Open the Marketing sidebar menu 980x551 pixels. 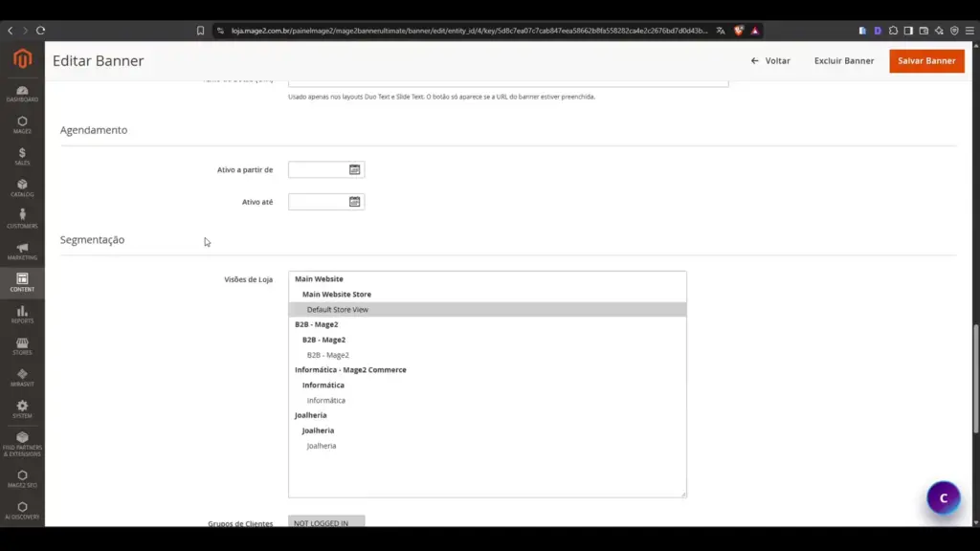pos(23,252)
